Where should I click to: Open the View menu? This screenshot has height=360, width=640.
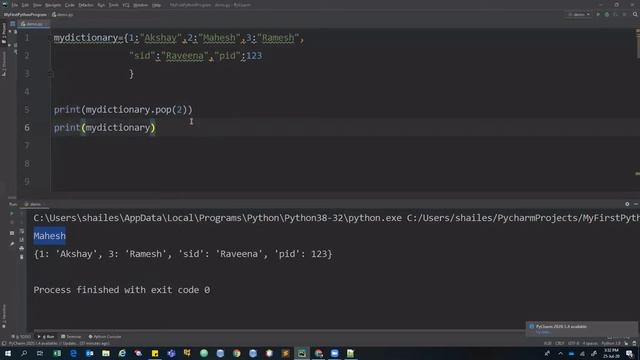37,5
